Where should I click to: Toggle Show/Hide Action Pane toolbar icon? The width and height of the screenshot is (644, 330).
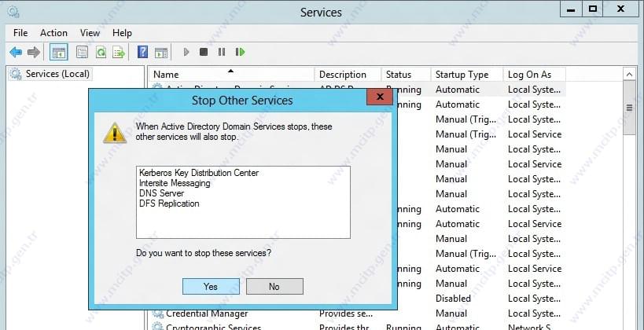(161, 53)
